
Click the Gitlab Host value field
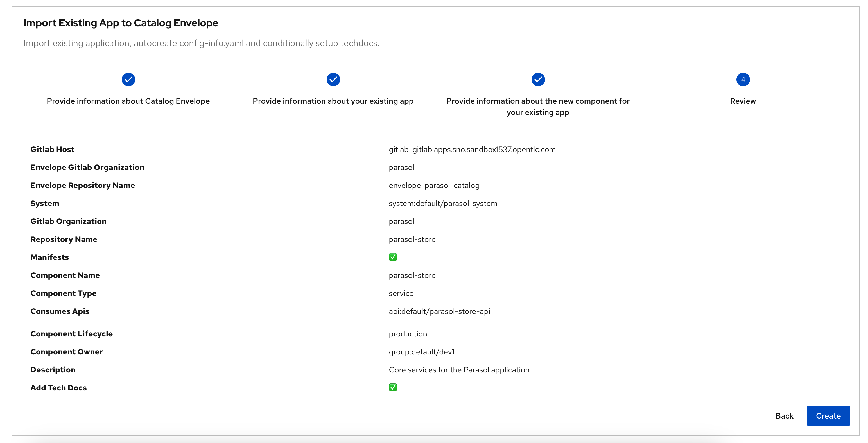pyautogui.click(x=472, y=149)
